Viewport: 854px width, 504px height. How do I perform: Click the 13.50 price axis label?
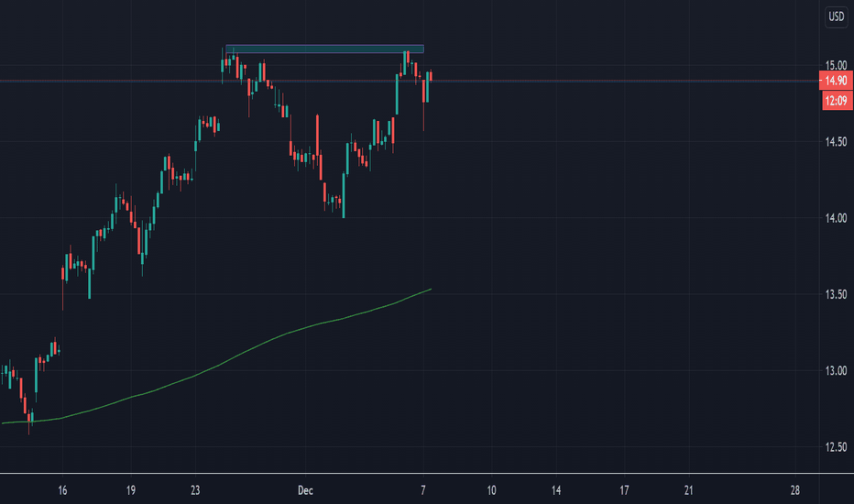click(x=836, y=294)
